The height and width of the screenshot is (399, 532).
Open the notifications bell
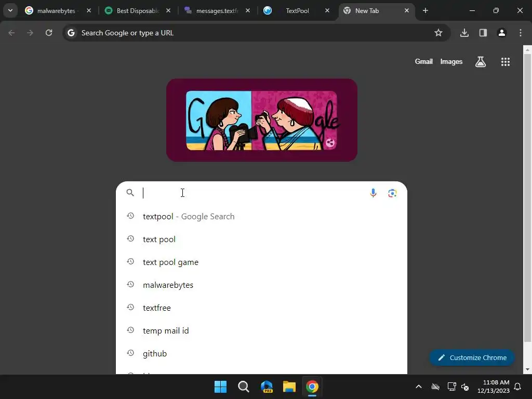pos(518,387)
